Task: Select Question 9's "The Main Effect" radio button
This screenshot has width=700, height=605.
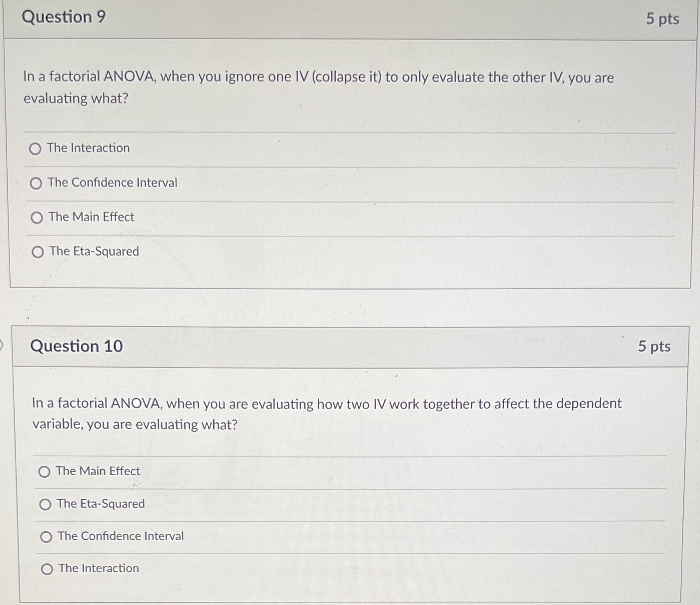Action: coord(37,218)
